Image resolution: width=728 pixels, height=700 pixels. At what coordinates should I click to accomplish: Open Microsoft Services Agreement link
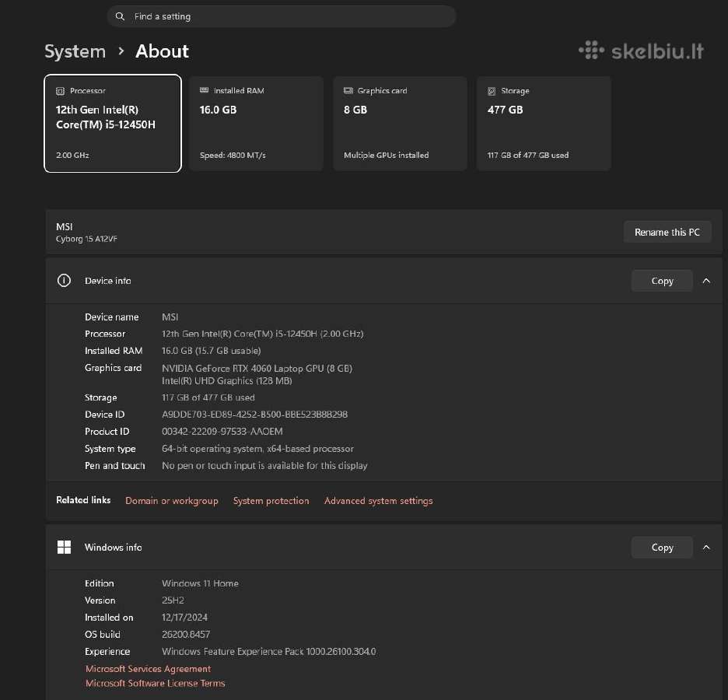click(148, 669)
